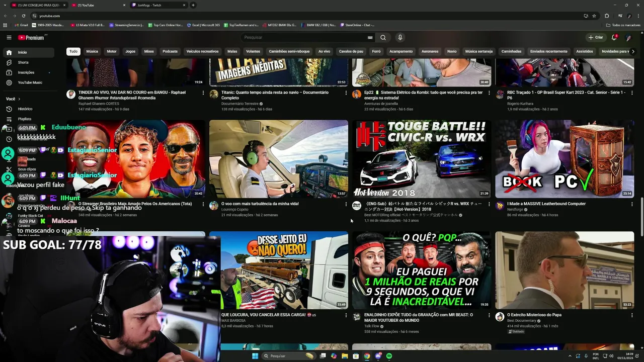
Task: Expand the Você section chevron
Action: 19,99
